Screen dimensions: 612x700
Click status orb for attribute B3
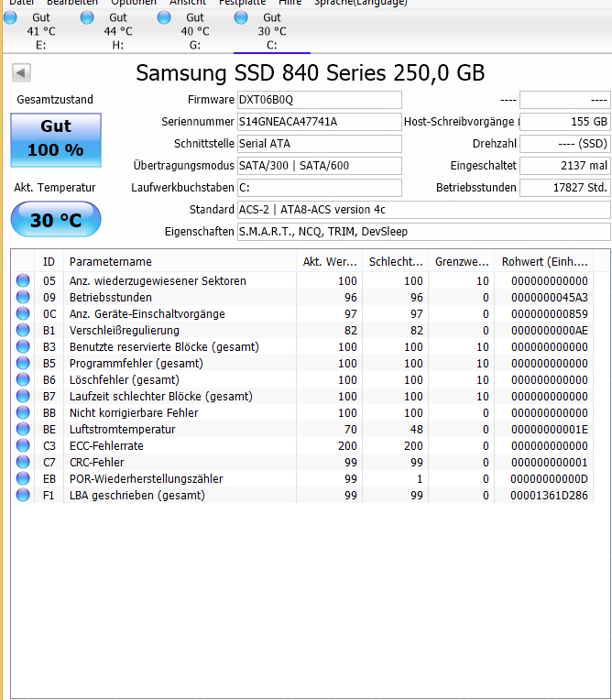(23, 347)
